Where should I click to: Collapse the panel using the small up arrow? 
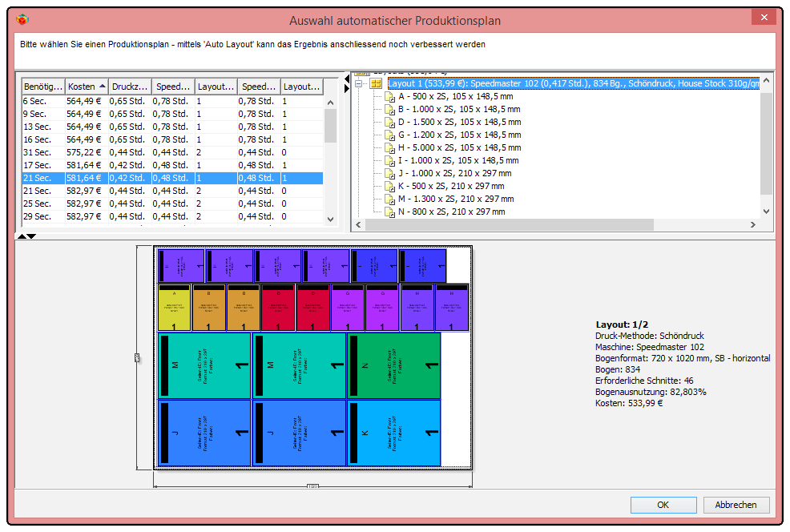click(22, 236)
